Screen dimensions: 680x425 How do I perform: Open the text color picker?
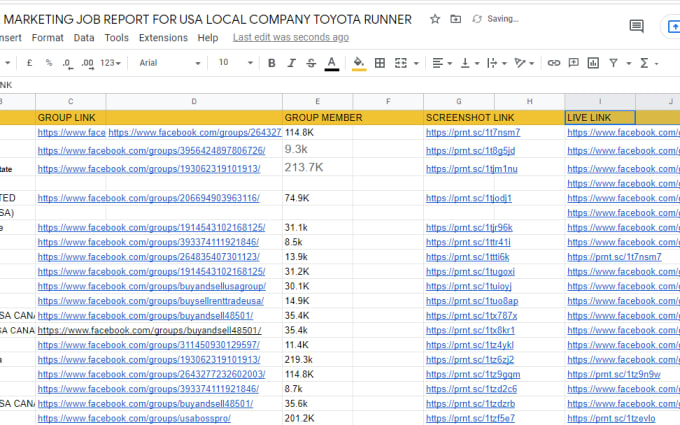point(331,63)
